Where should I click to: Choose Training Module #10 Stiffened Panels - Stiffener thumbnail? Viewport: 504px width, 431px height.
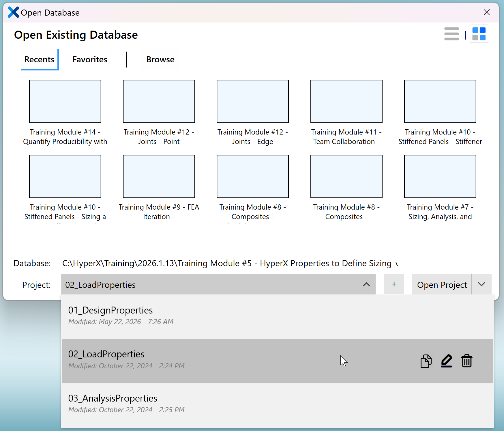[x=440, y=101]
